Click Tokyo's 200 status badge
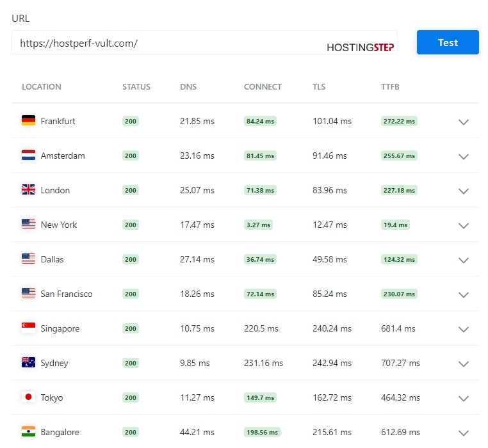The height and width of the screenshot is (448, 488). tap(131, 397)
